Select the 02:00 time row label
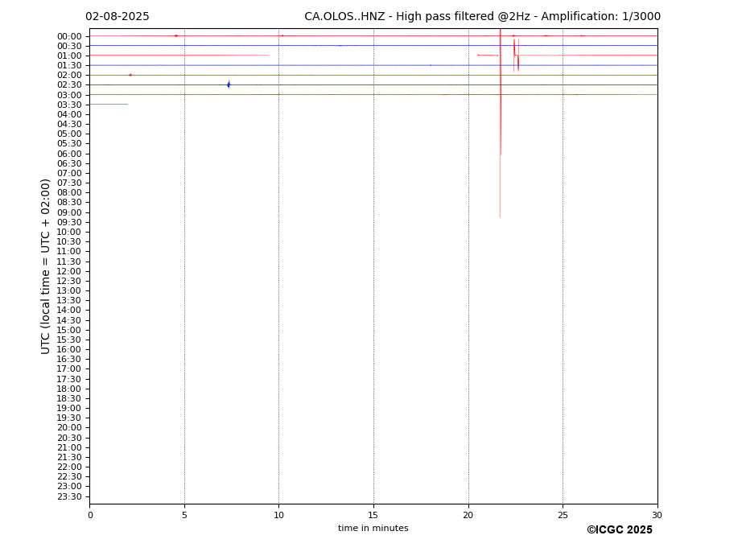This screenshot has width=746, height=560. tap(69, 75)
